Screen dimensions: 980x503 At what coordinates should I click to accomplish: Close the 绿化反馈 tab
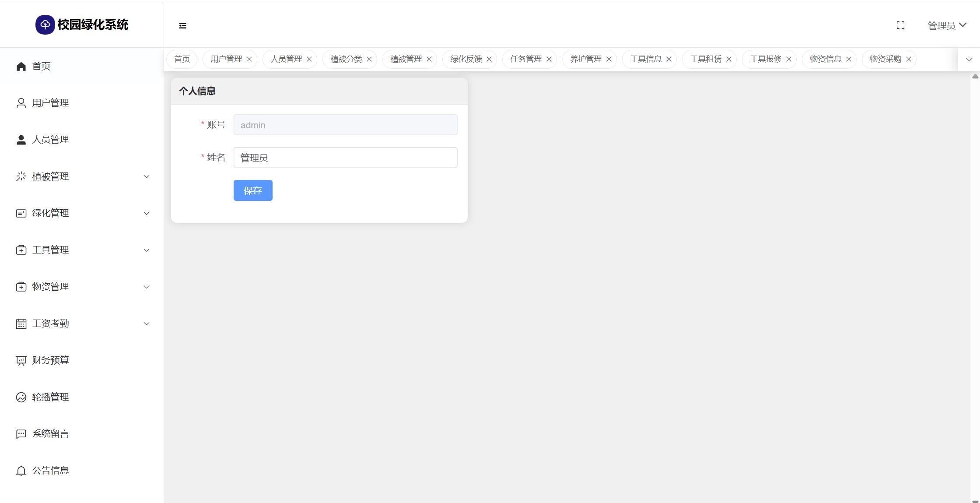[x=489, y=59]
